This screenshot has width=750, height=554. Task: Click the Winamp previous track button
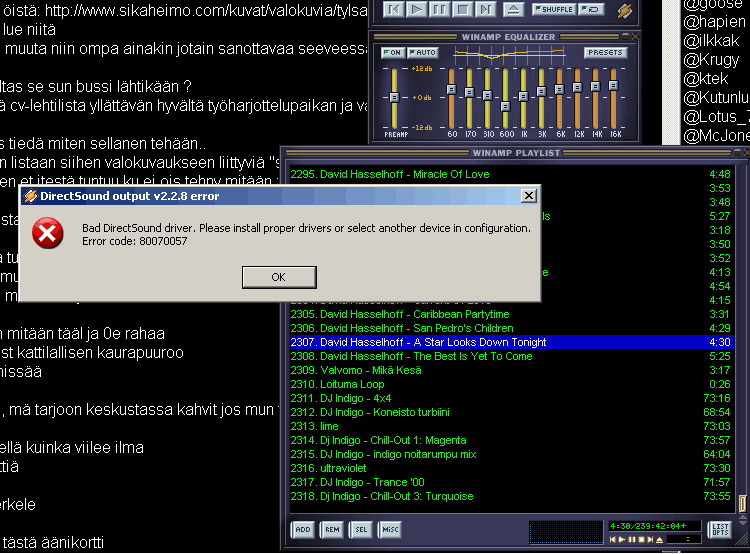click(394, 9)
